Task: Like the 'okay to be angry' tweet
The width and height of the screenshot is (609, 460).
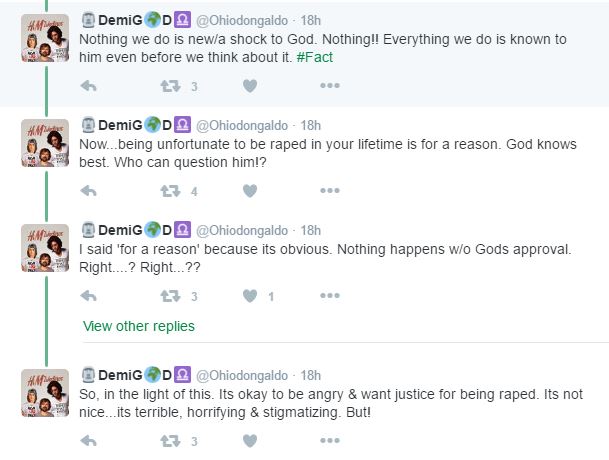Action: click(x=250, y=441)
